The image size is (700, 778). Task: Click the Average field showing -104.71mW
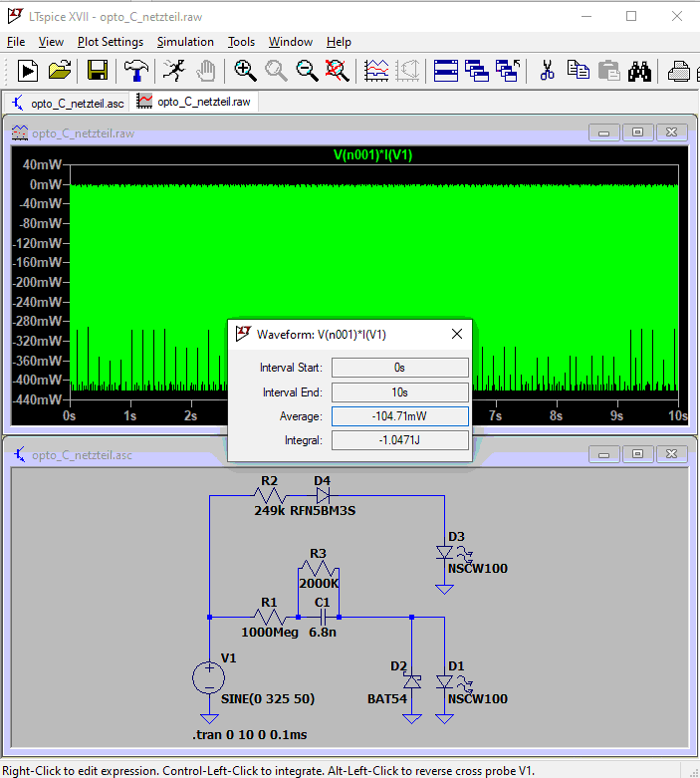click(400, 416)
